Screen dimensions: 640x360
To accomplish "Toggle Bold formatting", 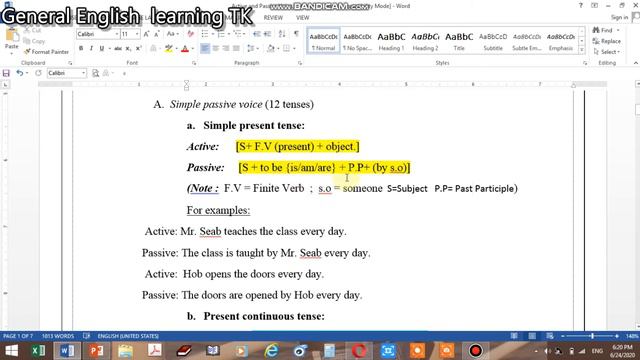I will [81, 49].
